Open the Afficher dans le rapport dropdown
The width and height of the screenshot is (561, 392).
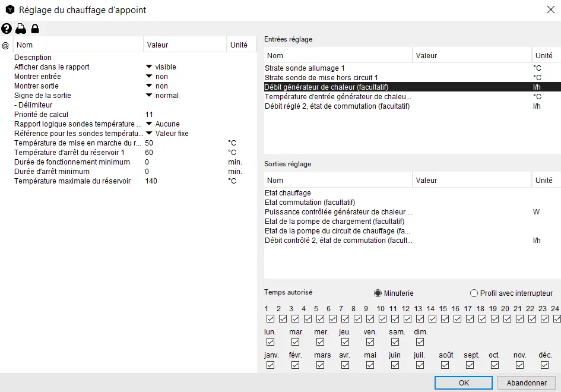(x=149, y=67)
